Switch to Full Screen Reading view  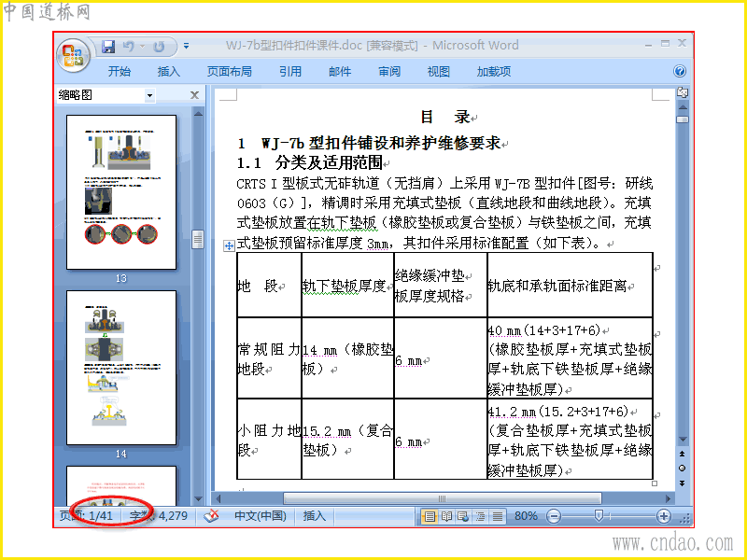pyautogui.click(x=446, y=516)
